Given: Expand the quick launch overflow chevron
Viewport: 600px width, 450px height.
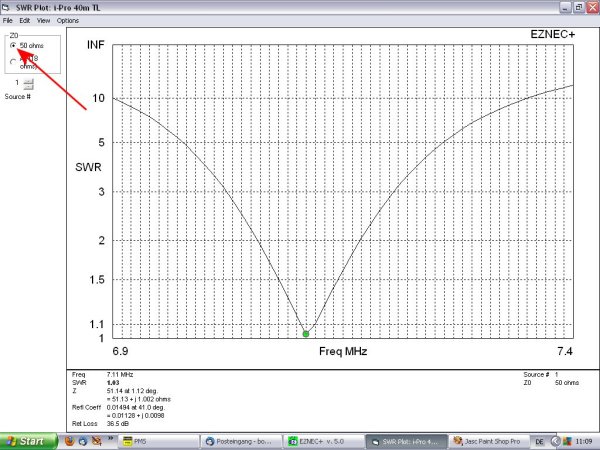Looking at the screenshot, I should [x=110, y=439].
